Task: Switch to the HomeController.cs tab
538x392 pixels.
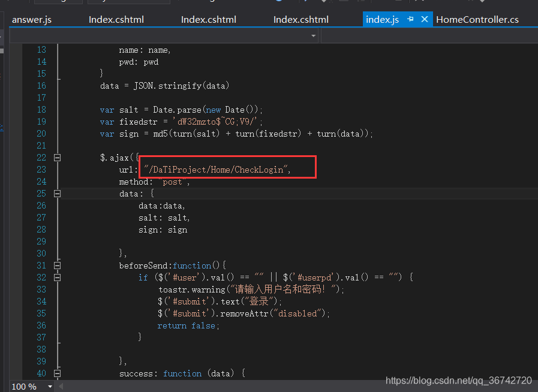Action: pos(477,20)
